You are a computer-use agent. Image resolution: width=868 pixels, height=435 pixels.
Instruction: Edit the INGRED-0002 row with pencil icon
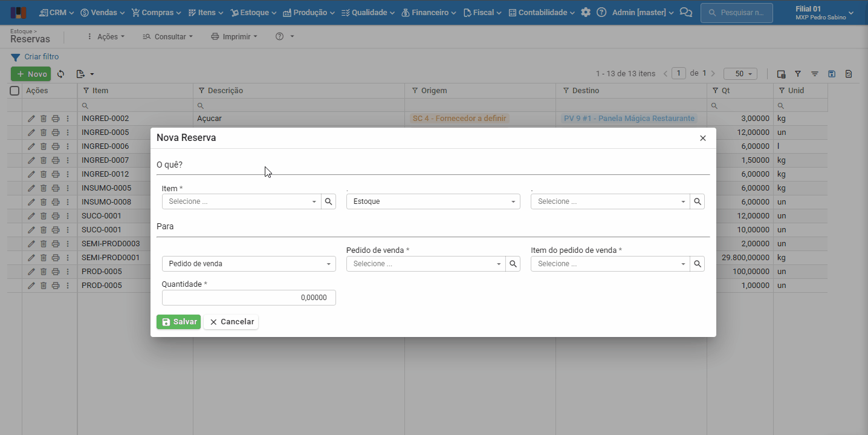[31, 119]
